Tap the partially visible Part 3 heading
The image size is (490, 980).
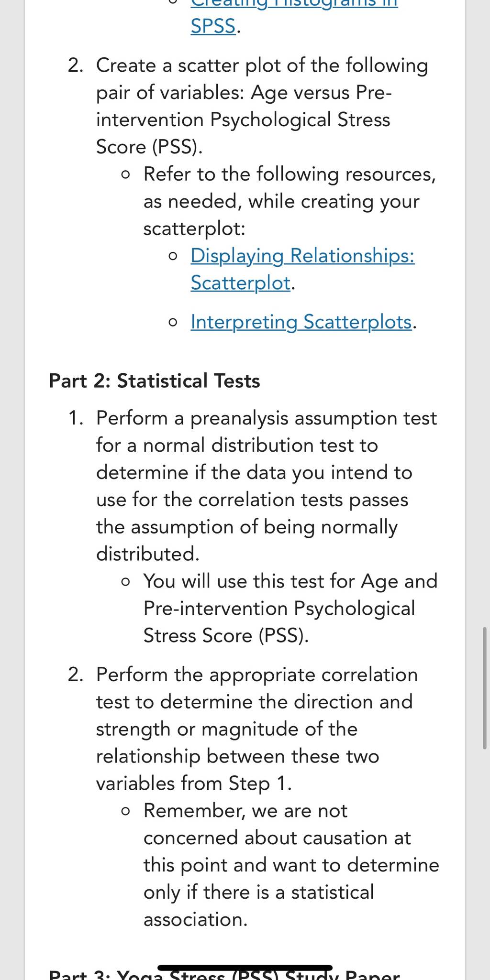pos(224,974)
